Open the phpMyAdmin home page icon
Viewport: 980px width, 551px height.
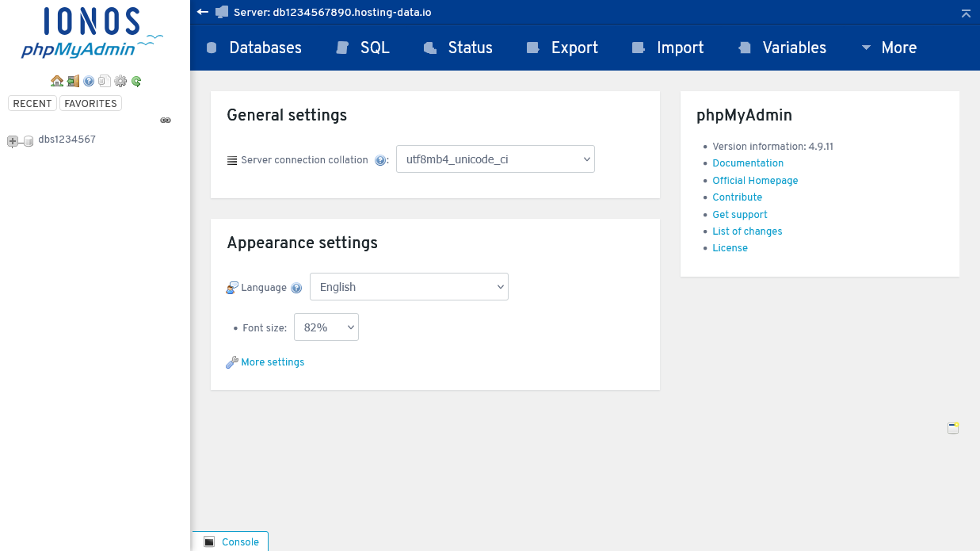point(57,81)
